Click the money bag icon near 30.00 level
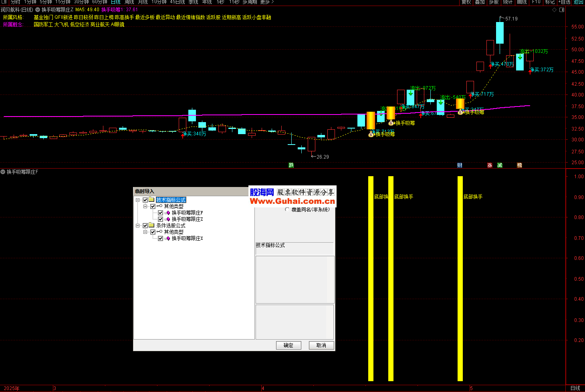Screen dimensions: 585x392 point(371,135)
